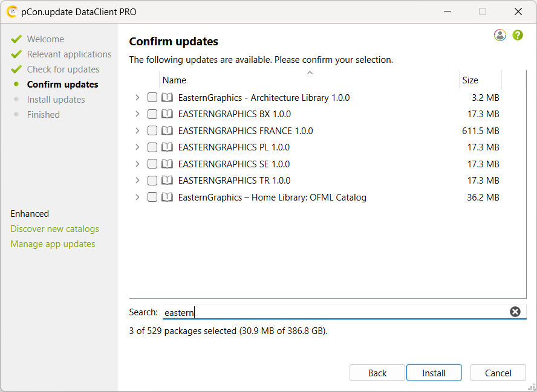This screenshot has height=392, width=537.
Task: Click the book icon for EASTERNGRAPHICS BX 1.0.0
Action: click(x=167, y=114)
